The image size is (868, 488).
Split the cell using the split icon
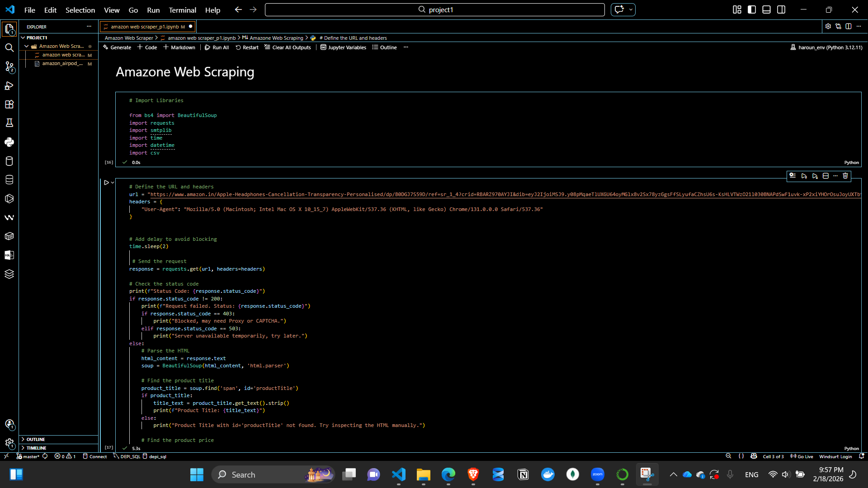826,176
